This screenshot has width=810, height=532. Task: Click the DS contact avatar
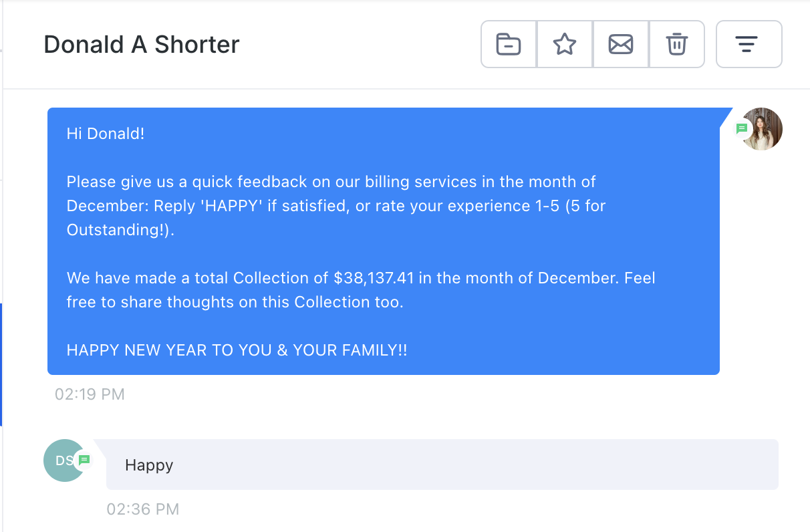point(63,460)
